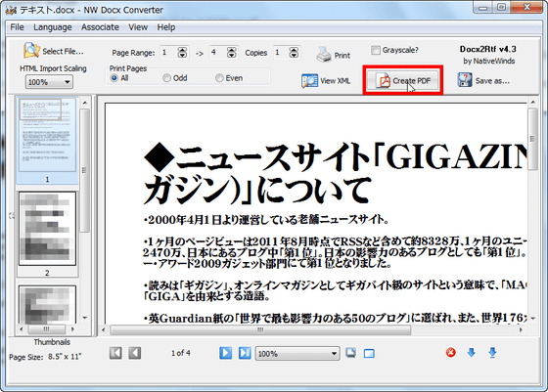Screen dimensions: 548x392
Task: Click Create PDF button
Action: [x=403, y=80]
